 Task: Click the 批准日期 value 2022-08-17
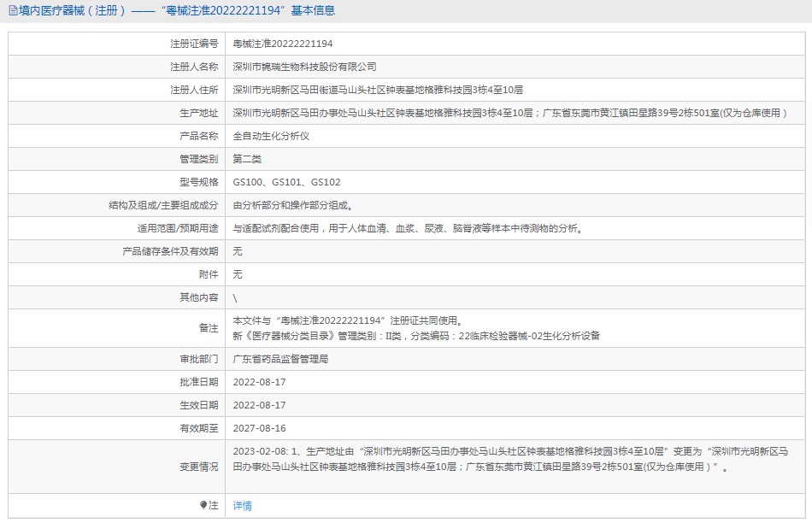[x=259, y=382]
